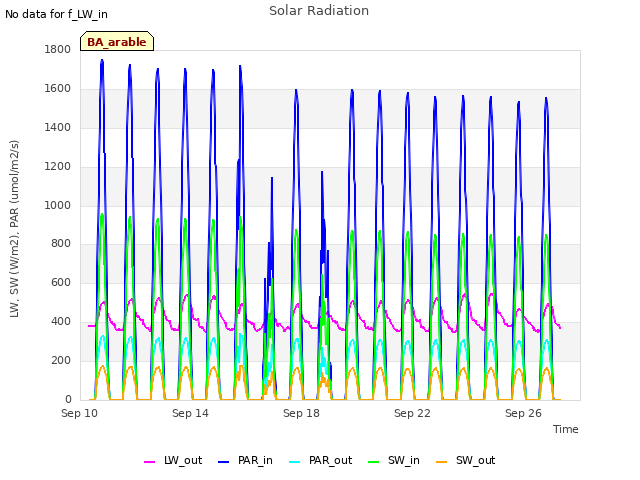Click the BA_arable site label

117,42
